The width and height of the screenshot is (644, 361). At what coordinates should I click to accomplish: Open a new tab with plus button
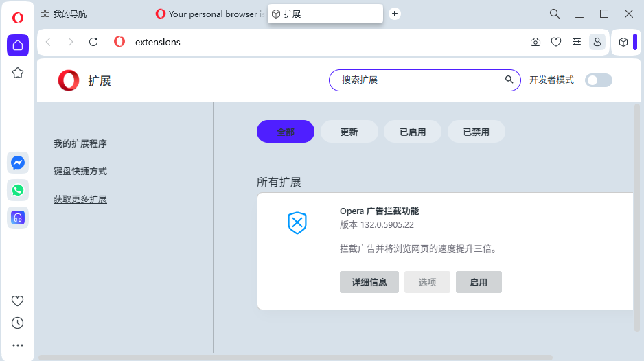395,14
